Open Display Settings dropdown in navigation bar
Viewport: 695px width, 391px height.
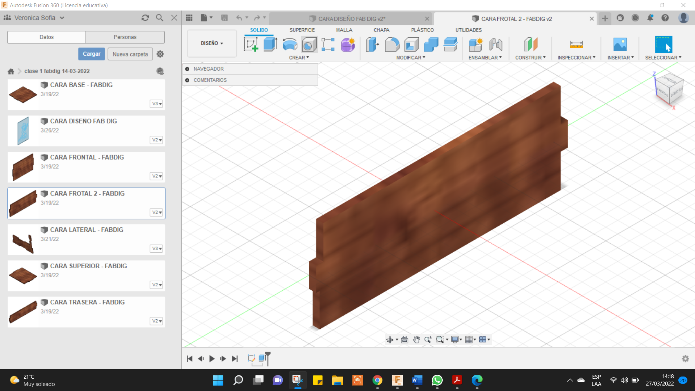click(457, 340)
